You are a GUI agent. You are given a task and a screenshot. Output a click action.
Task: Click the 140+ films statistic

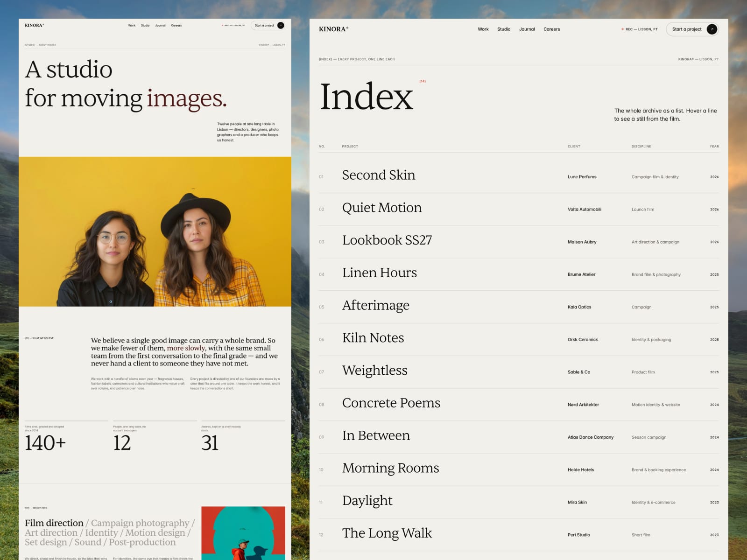click(45, 443)
